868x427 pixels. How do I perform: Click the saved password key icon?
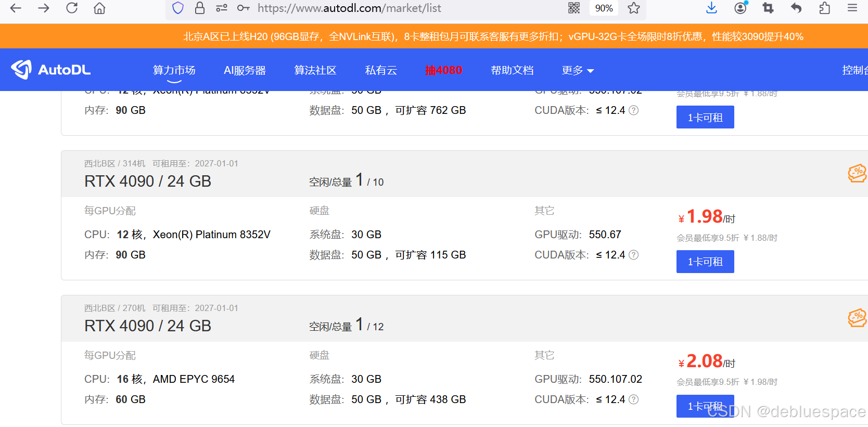coord(244,8)
